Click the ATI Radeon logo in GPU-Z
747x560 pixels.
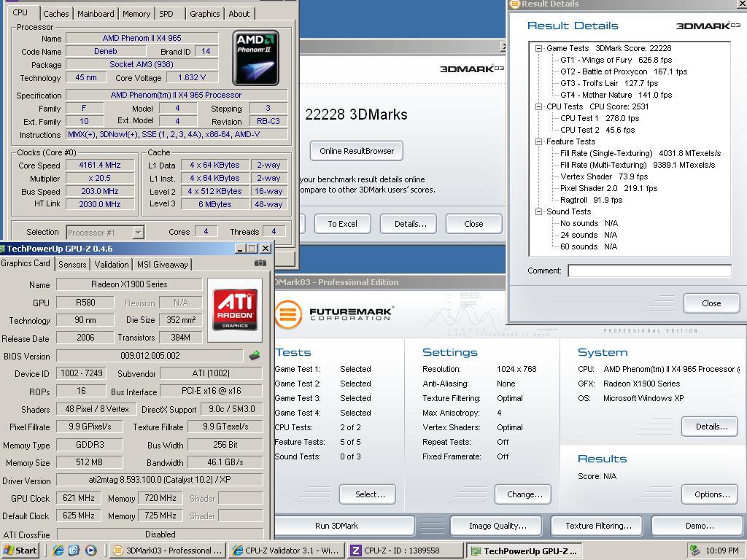[x=235, y=309]
